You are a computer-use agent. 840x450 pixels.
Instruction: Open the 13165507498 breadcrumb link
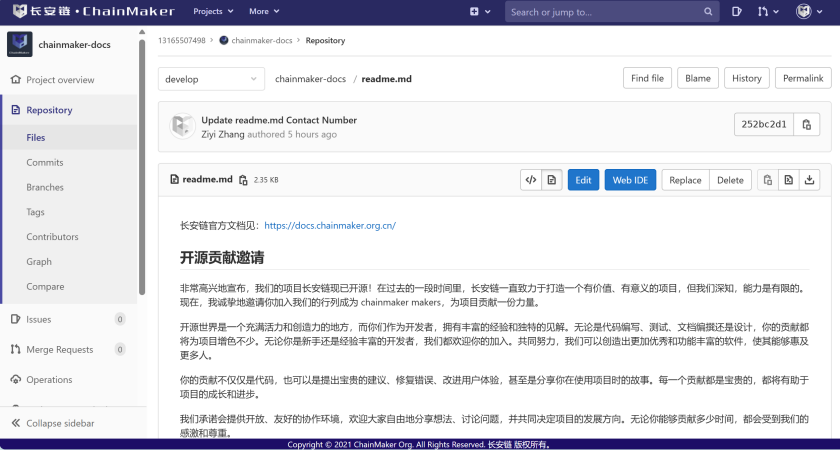point(182,41)
